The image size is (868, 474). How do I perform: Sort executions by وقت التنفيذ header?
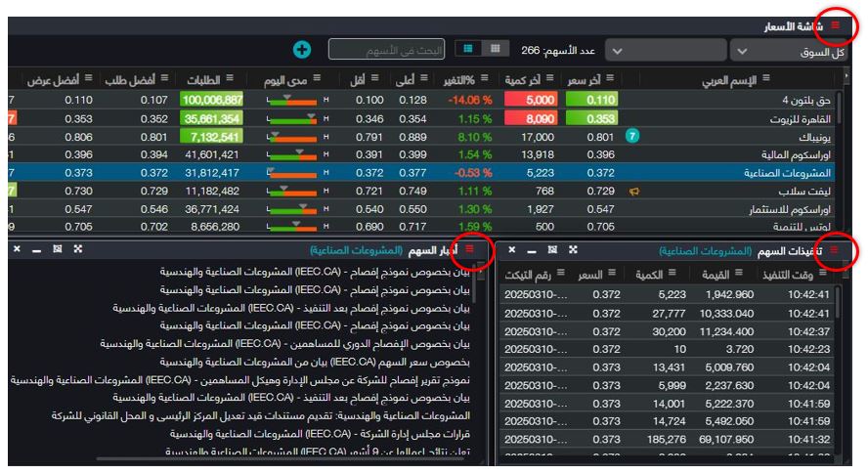click(x=797, y=276)
